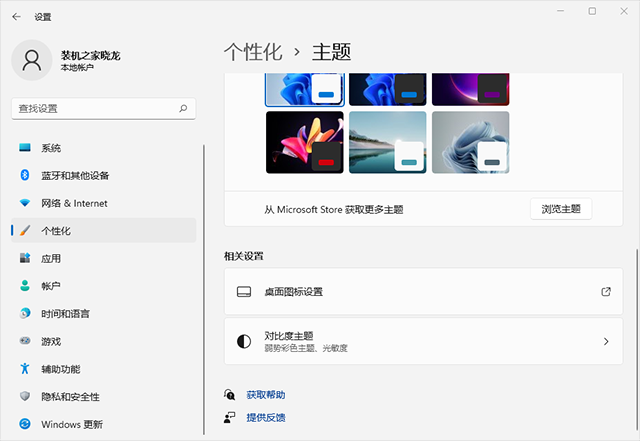The image size is (640, 441).
Task: Click the external link icon for 桌面图标设置
Action: coord(606,292)
